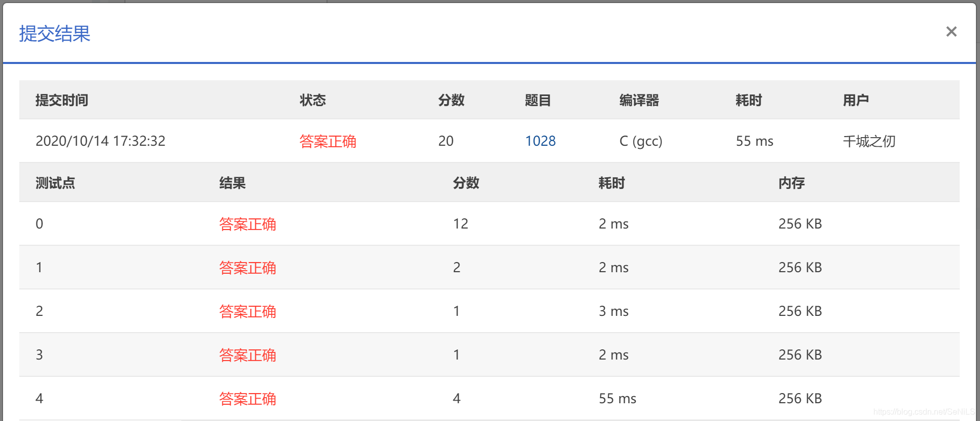The height and width of the screenshot is (421, 980).
Task: Click the 题目 column header
Action: pyautogui.click(x=538, y=100)
